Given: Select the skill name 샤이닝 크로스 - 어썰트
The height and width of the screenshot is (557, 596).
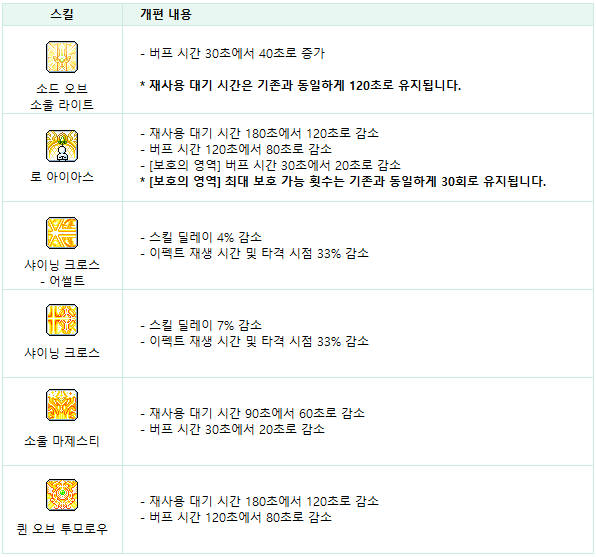Looking at the screenshot, I should [62, 273].
